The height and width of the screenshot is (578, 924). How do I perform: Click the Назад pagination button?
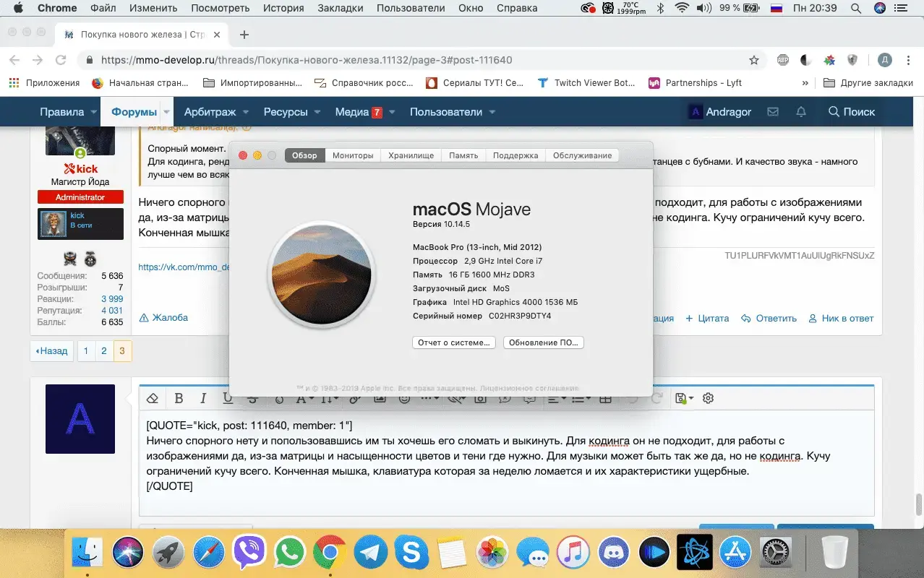point(51,351)
